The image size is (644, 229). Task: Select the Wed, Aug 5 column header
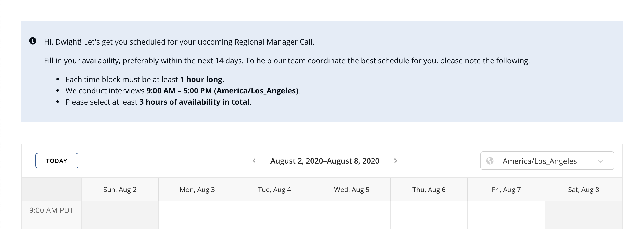pyautogui.click(x=352, y=190)
